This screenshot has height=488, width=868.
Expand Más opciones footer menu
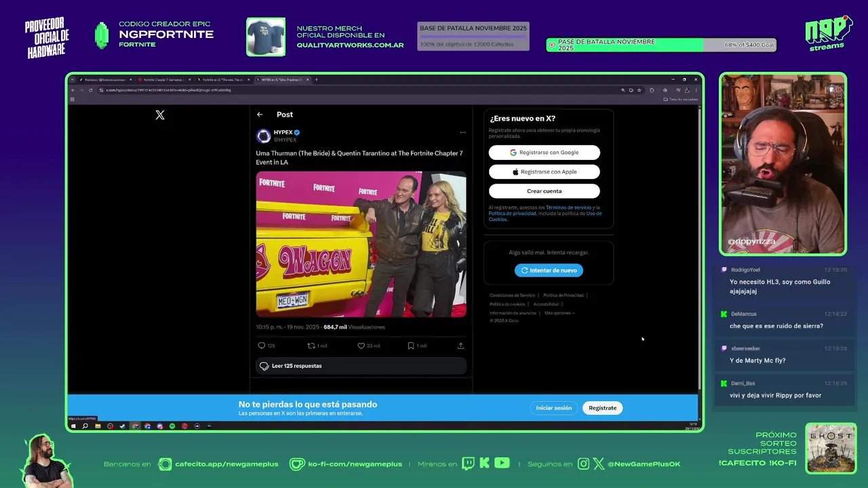(x=559, y=313)
